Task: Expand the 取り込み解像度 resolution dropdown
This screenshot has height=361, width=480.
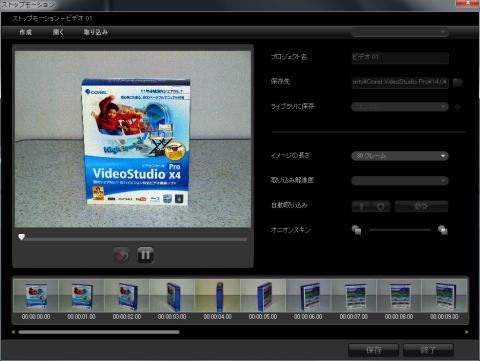Action: (x=400, y=181)
